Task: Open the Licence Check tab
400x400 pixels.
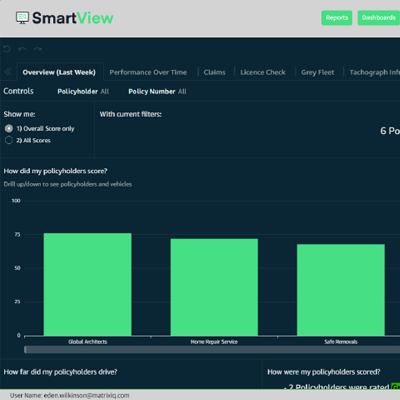Action: coord(263,72)
